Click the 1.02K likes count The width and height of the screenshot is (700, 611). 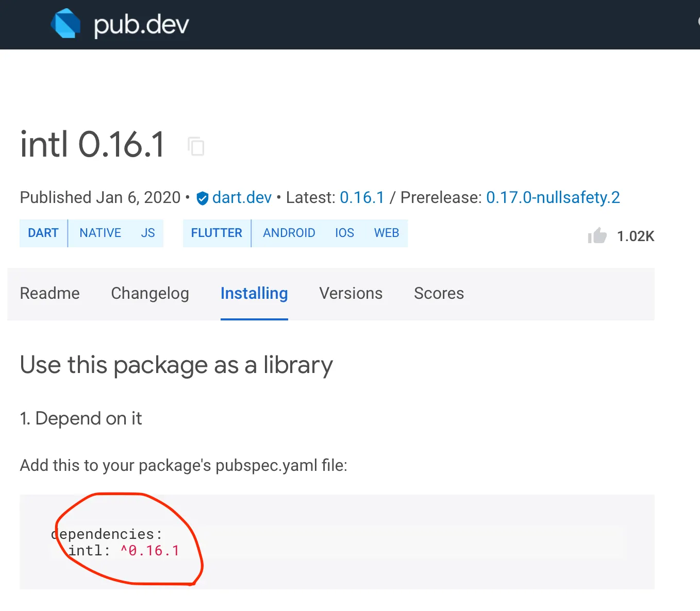pos(636,236)
